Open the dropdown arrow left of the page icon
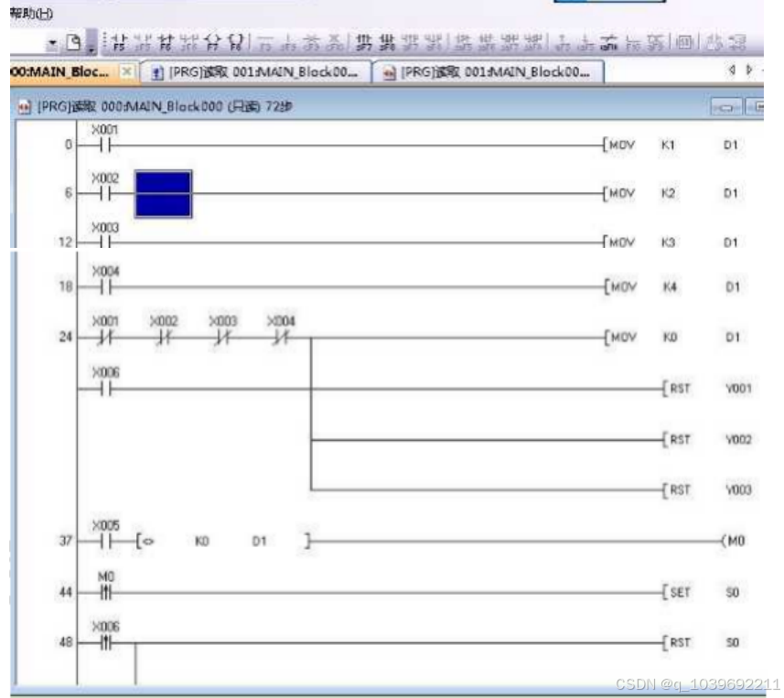 [52, 43]
